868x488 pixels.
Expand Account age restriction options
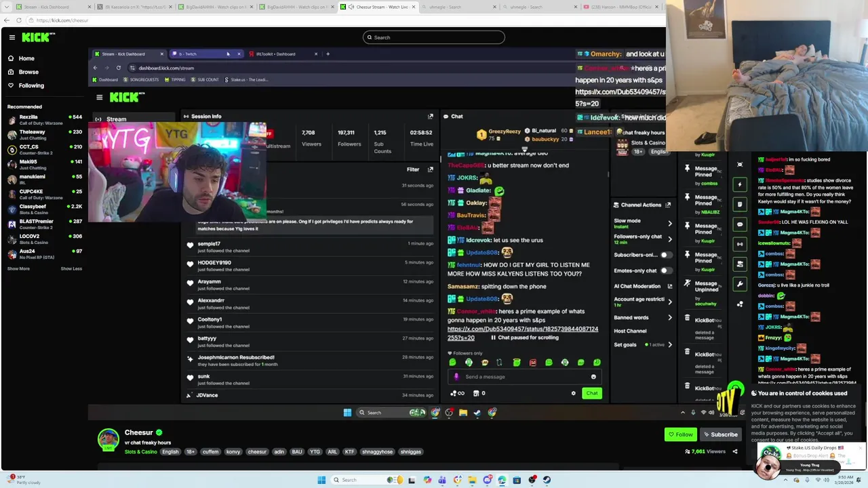(670, 302)
